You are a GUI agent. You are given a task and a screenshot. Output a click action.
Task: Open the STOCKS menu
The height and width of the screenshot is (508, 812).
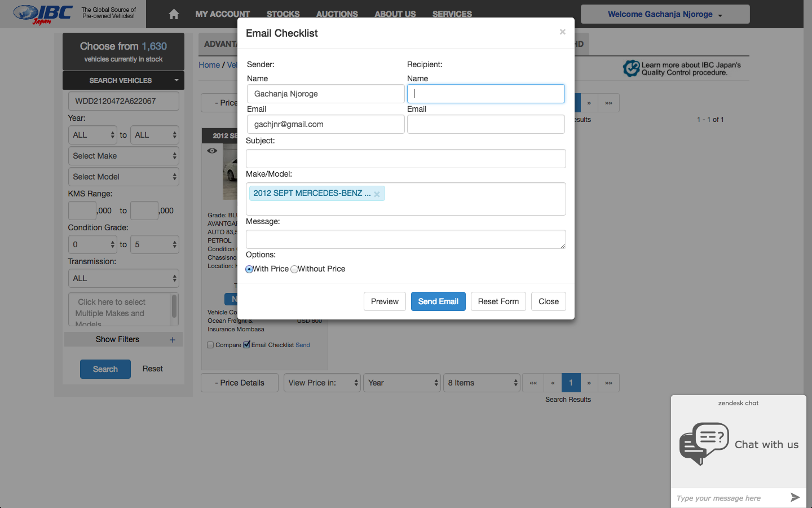pos(283,14)
